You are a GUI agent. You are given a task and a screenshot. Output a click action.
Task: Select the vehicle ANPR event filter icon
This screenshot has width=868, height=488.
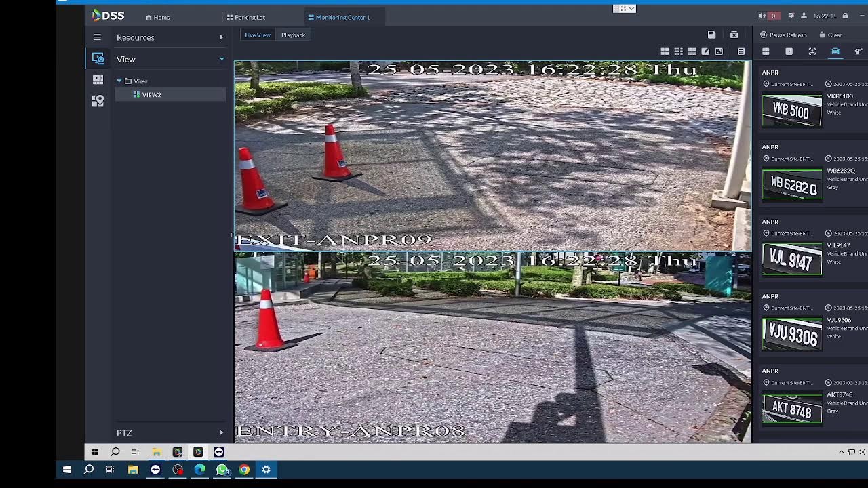tap(835, 52)
